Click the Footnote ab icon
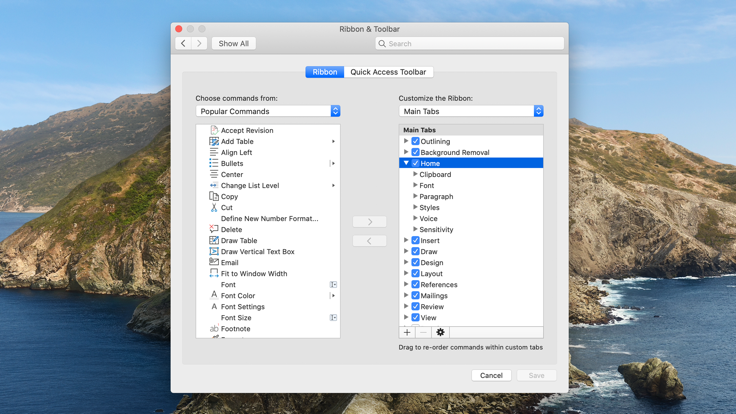This screenshot has height=414, width=736. tap(214, 329)
